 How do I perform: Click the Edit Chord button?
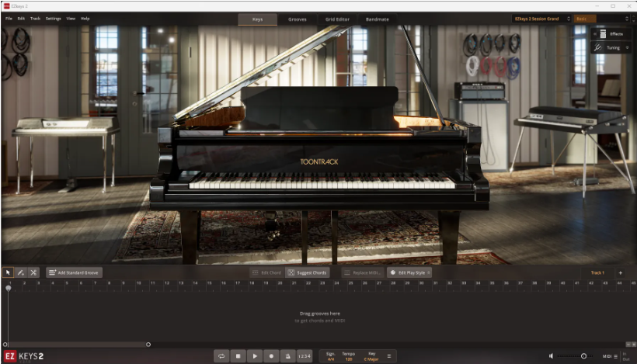[266, 272]
